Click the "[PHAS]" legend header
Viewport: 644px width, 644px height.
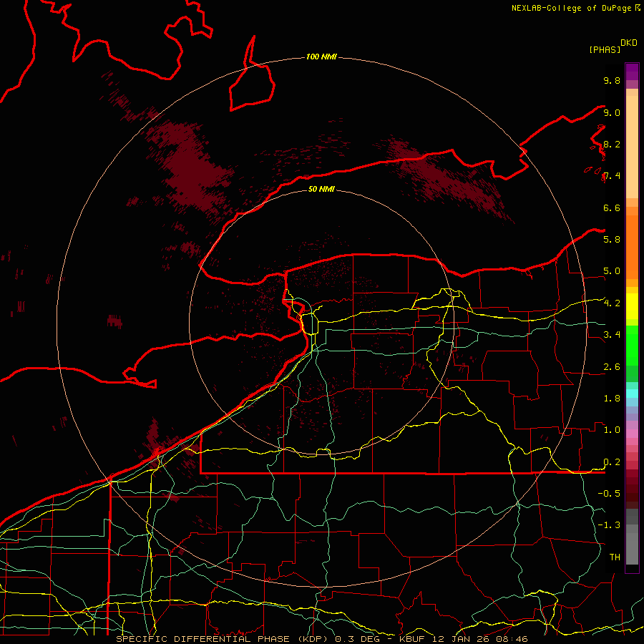click(605, 49)
